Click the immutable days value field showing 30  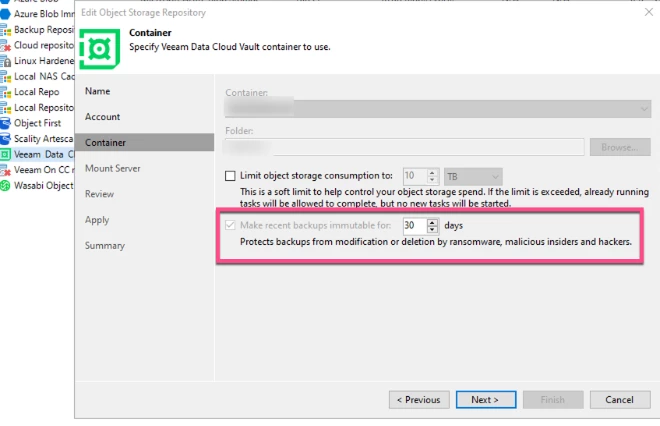click(x=415, y=226)
